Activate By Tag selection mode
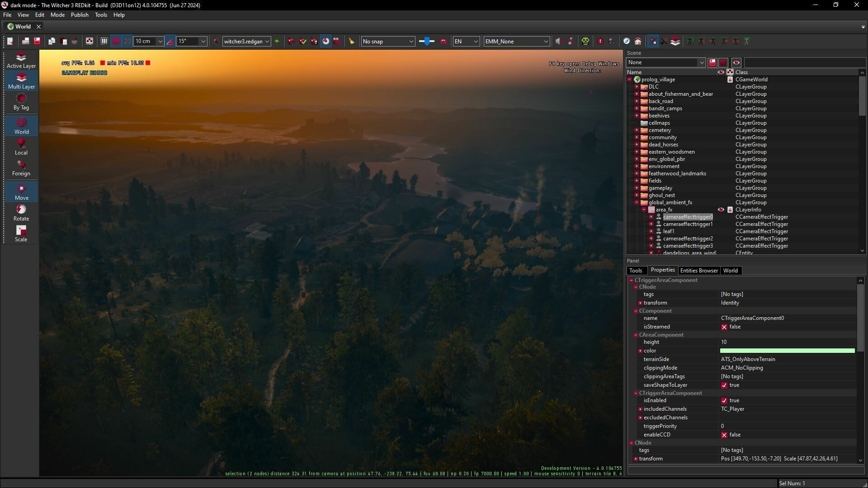This screenshot has height=488, width=868. pyautogui.click(x=21, y=102)
